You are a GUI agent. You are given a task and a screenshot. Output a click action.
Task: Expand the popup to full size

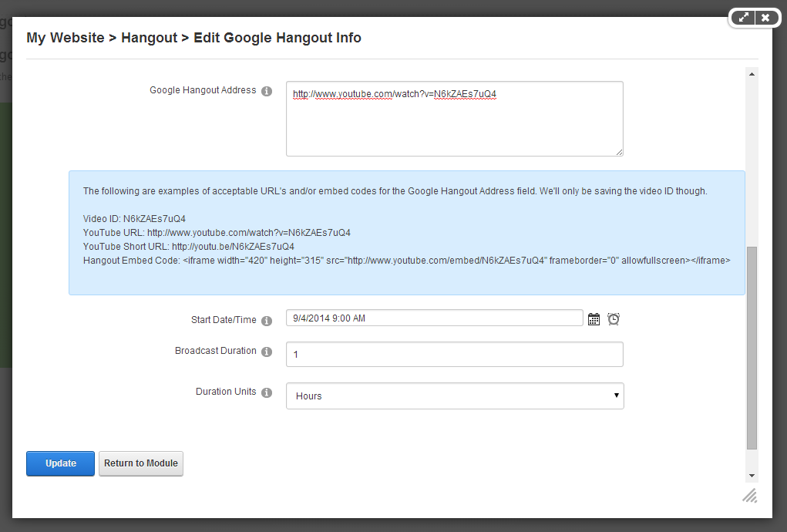(743, 18)
